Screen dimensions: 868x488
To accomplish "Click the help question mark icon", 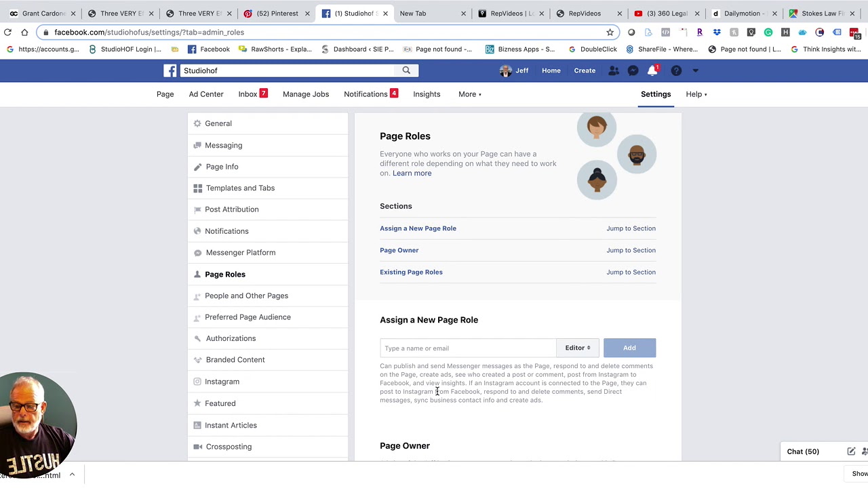I will (676, 70).
